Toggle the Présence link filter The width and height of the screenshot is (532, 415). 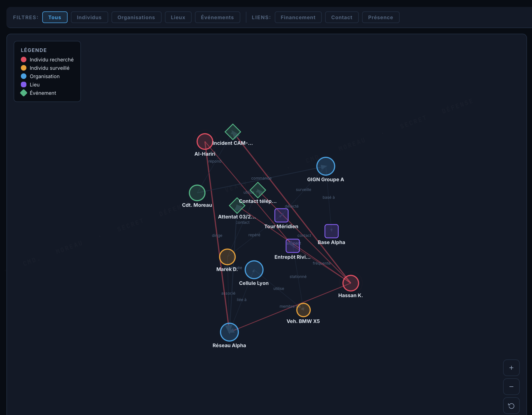[x=381, y=17]
